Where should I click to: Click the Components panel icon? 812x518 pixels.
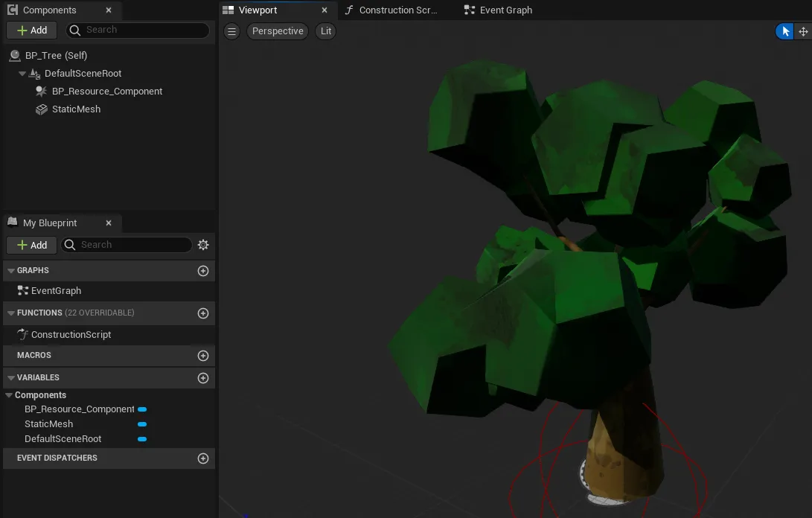coord(13,10)
